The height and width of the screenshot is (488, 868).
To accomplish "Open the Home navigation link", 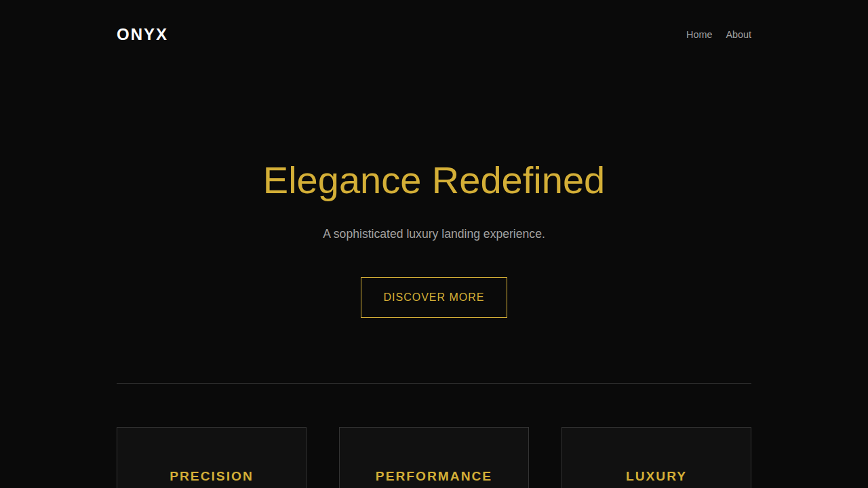I will 699,35.
